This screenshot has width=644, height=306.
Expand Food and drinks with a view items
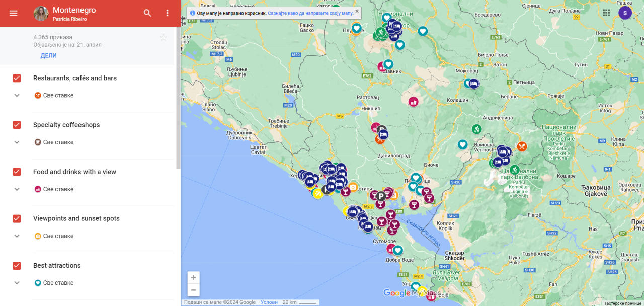click(x=17, y=189)
